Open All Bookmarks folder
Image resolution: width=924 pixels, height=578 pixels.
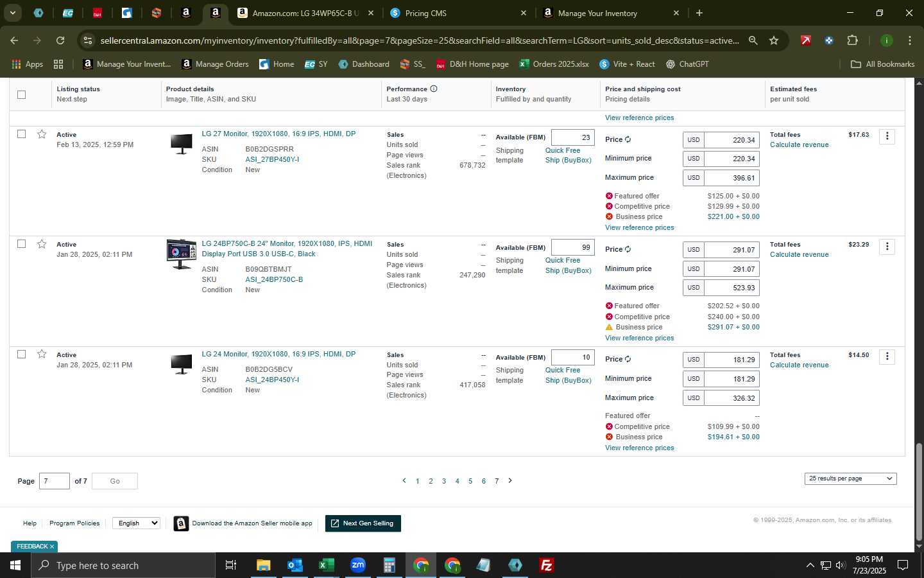coord(882,64)
